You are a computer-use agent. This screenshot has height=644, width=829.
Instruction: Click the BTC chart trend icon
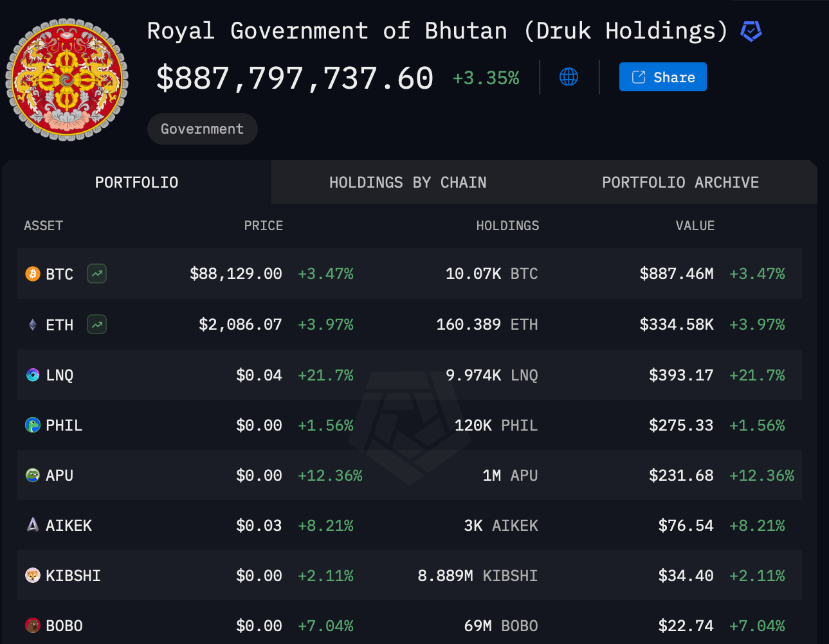[x=97, y=274]
